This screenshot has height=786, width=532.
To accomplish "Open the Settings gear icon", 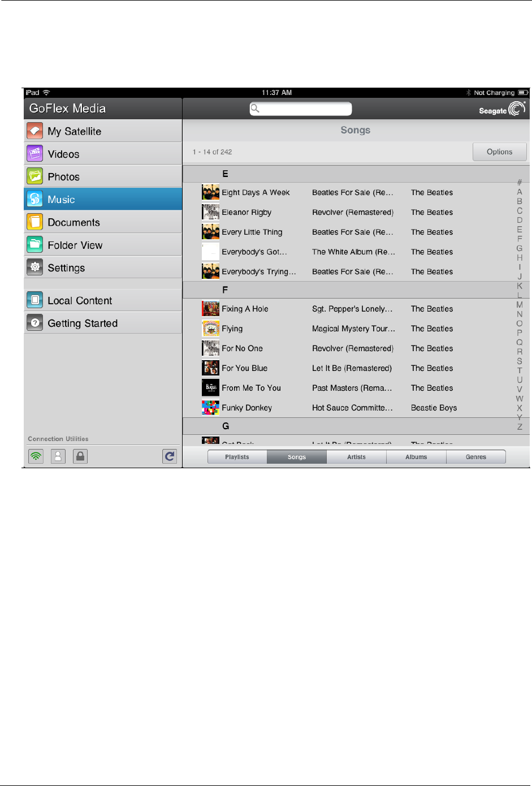I will 35,267.
